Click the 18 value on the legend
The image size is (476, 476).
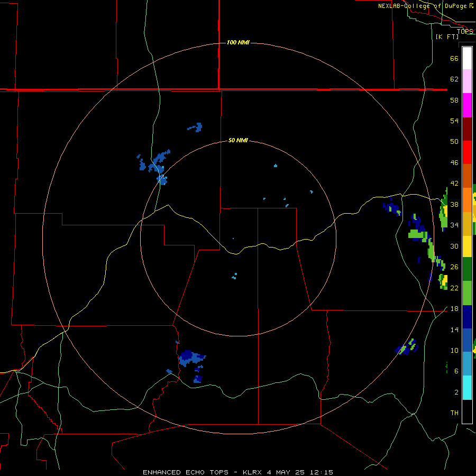coord(454,309)
